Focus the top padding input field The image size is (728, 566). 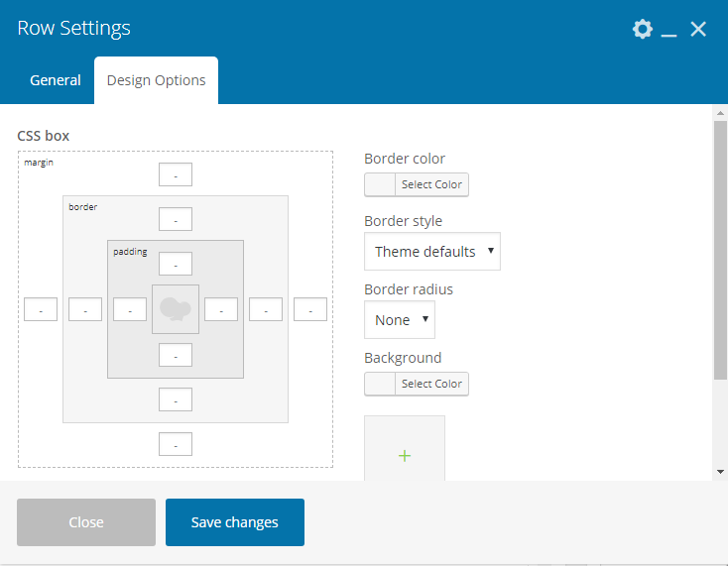point(176,264)
